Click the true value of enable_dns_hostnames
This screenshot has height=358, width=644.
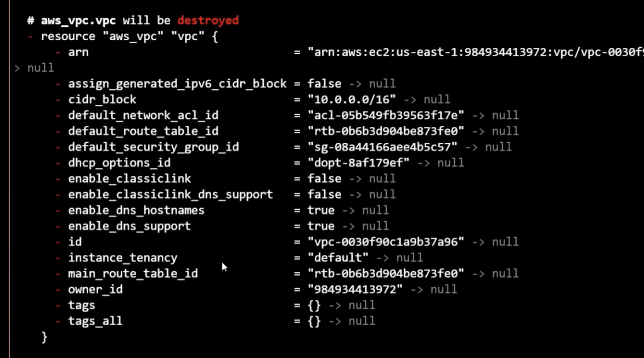(321, 210)
